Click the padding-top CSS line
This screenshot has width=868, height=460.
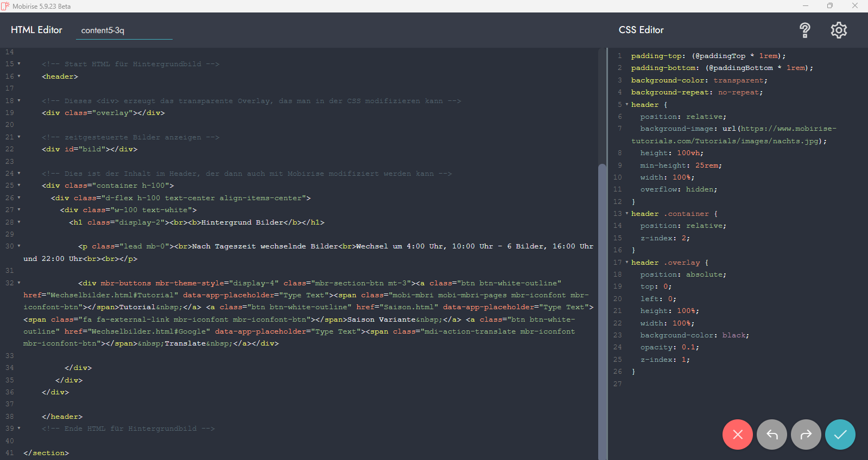click(x=708, y=56)
